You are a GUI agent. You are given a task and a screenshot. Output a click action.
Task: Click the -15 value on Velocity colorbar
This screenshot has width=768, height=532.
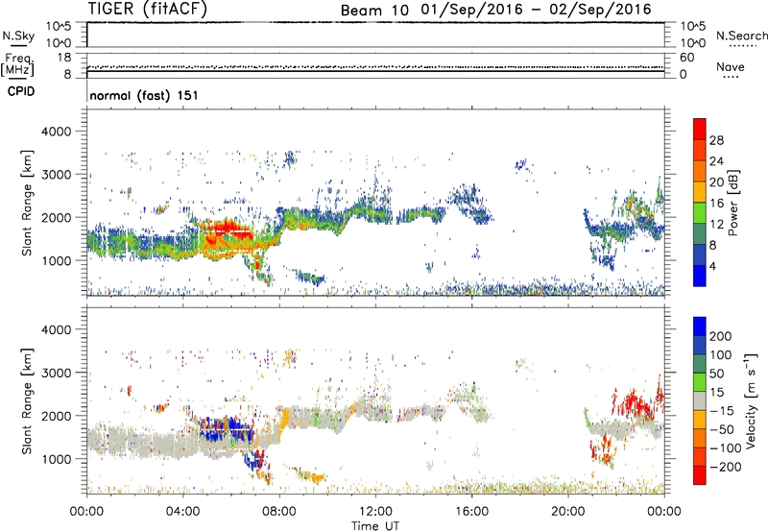tap(722, 410)
